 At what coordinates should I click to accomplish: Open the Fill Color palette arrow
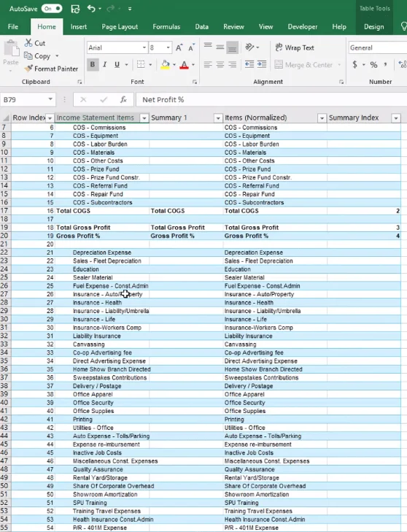pos(174,64)
